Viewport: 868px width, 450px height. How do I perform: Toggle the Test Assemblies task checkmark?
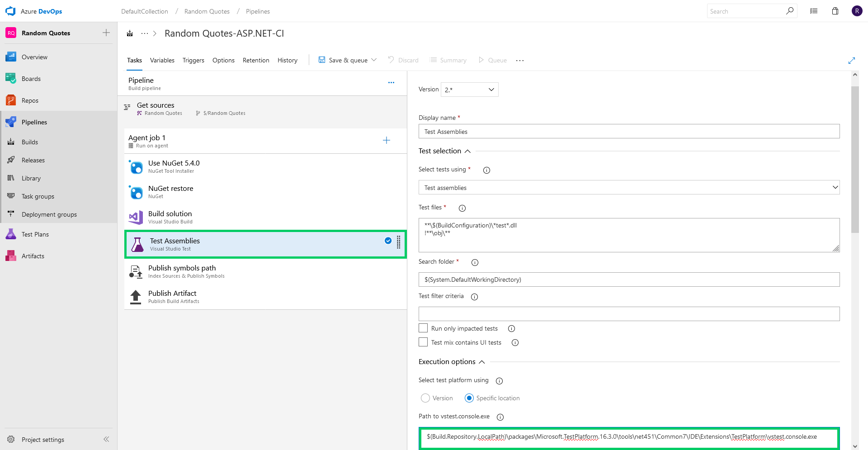(388, 241)
